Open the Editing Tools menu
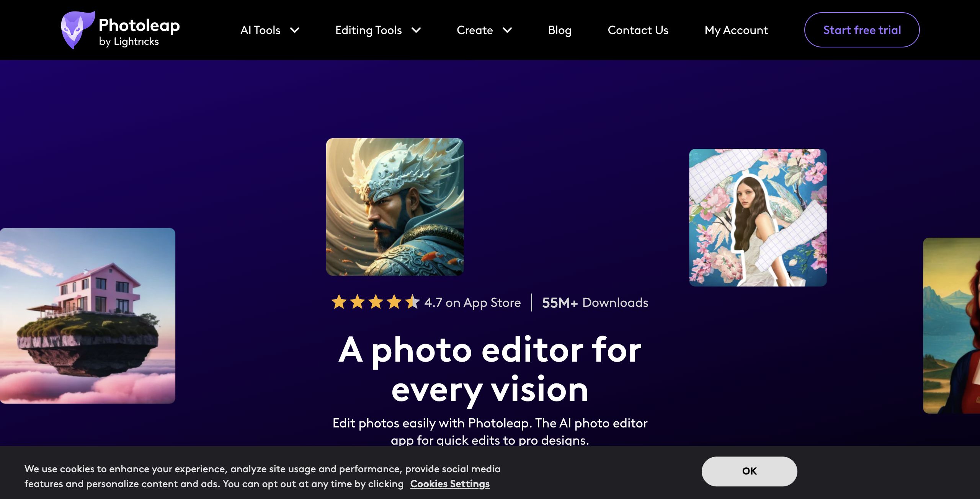 click(x=368, y=30)
